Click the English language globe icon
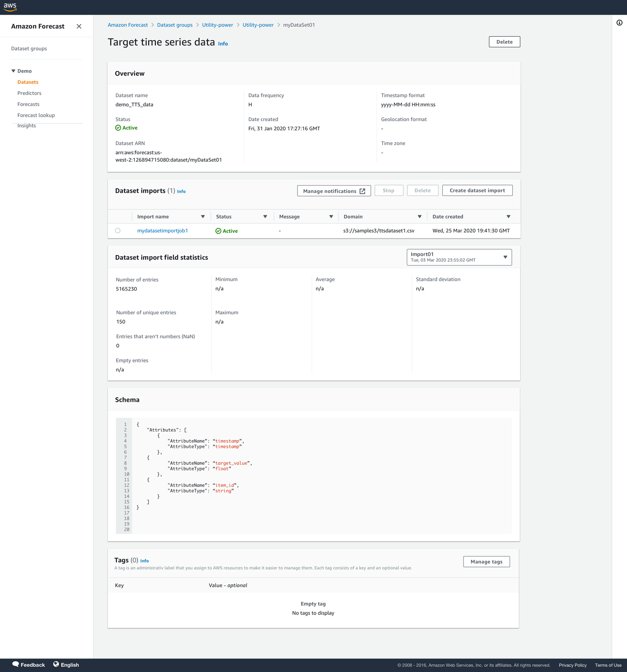The width and height of the screenshot is (627, 672). tap(56, 664)
